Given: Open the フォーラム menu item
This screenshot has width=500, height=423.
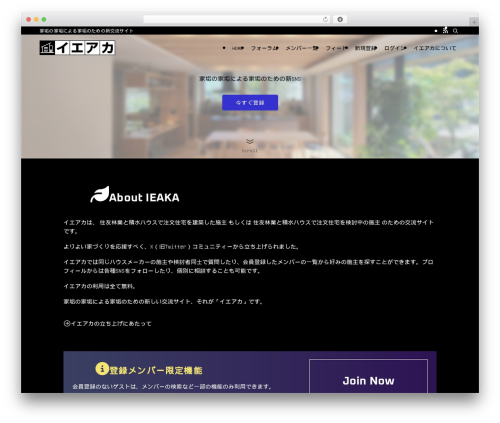Looking at the screenshot, I should point(264,48).
